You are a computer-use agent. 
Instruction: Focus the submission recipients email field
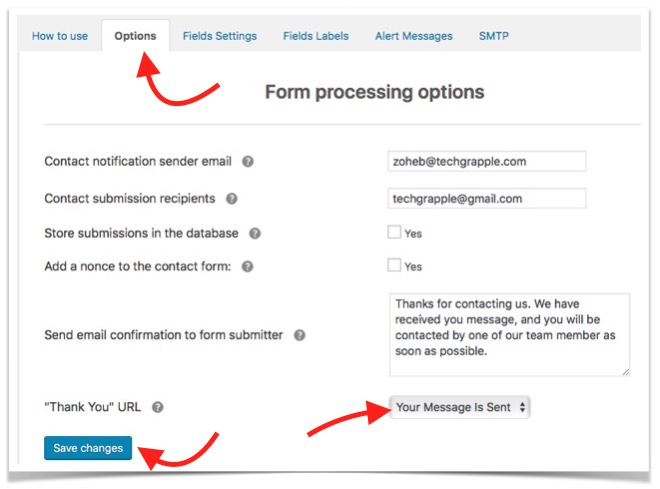coord(487,198)
